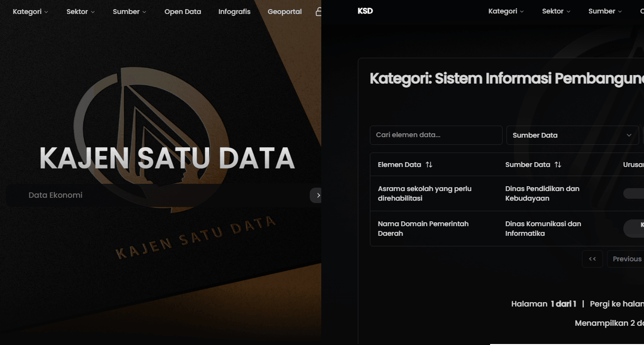Go to the Infografis page
Viewport: 644px width, 345px height.
(x=234, y=12)
